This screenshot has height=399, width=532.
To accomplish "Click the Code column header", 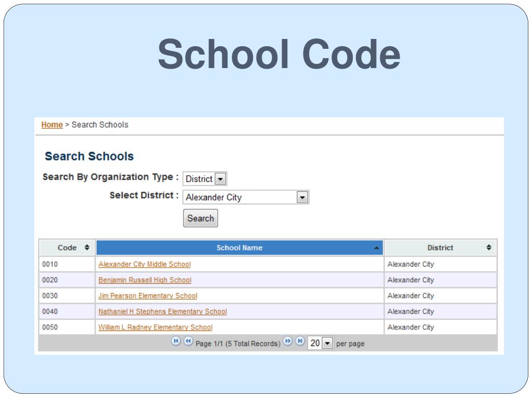I will pyautogui.click(x=67, y=248).
